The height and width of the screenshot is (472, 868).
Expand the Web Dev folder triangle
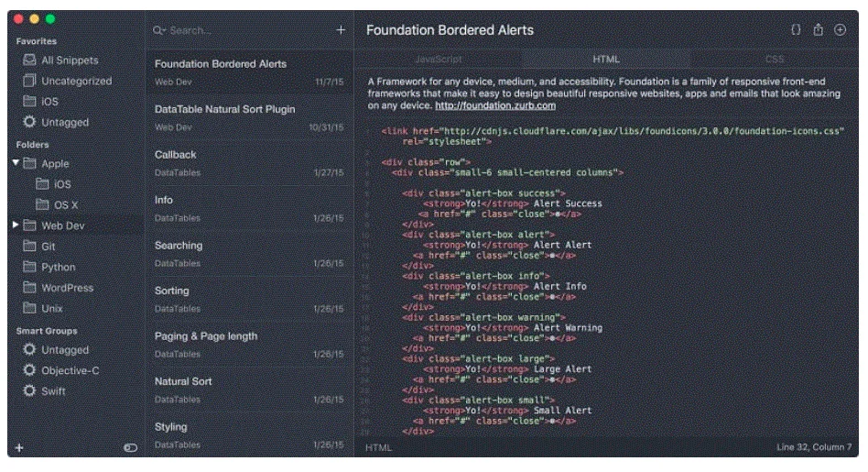(16, 225)
